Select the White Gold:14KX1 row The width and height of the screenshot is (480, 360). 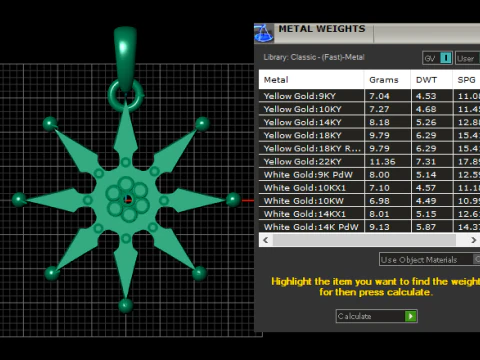[x=369, y=214]
